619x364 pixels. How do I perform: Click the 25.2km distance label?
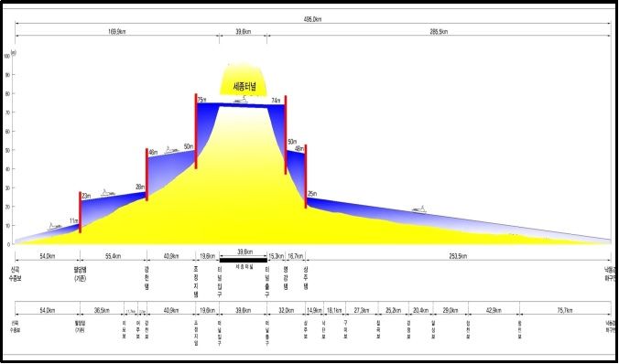(x=393, y=311)
